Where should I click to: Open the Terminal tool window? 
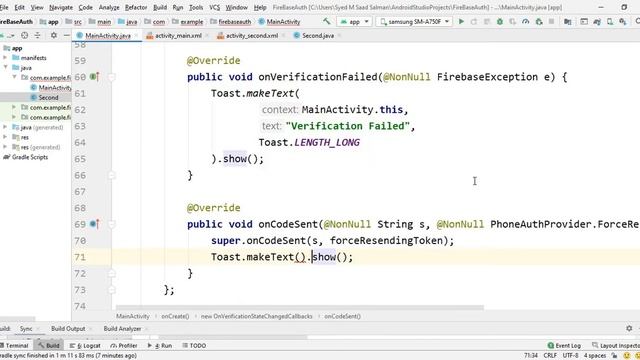point(14,345)
